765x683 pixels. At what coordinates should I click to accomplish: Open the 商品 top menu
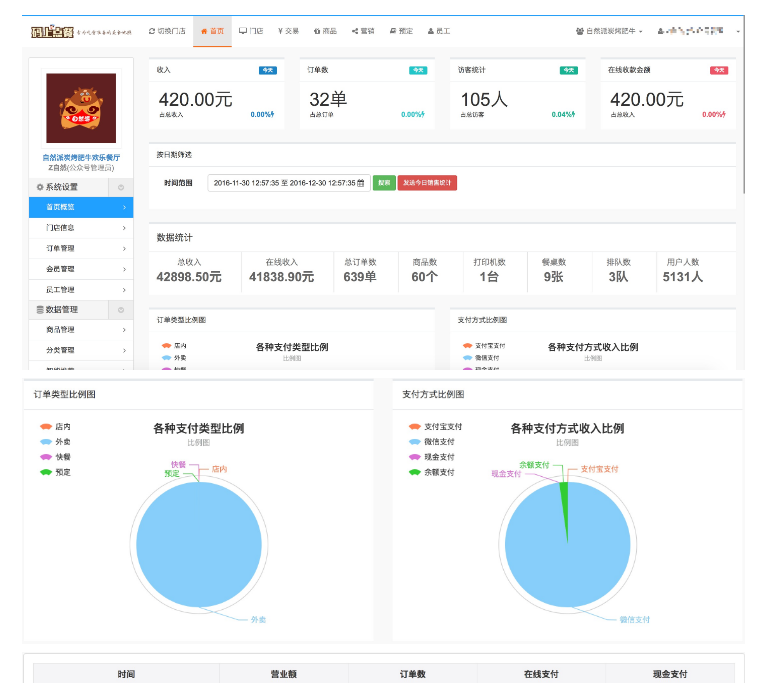click(x=325, y=31)
